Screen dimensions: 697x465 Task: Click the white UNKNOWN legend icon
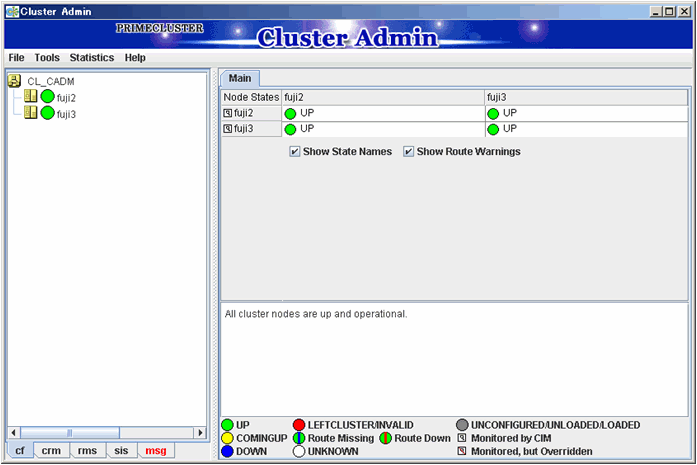[299, 451]
